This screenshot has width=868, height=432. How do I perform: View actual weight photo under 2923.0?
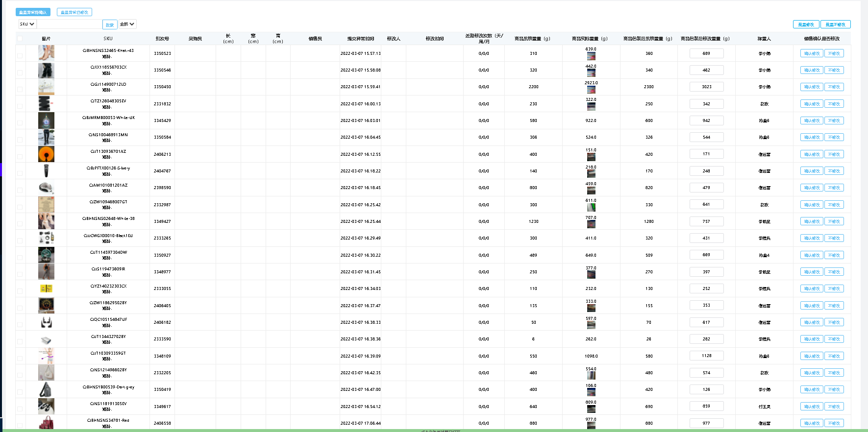click(591, 90)
